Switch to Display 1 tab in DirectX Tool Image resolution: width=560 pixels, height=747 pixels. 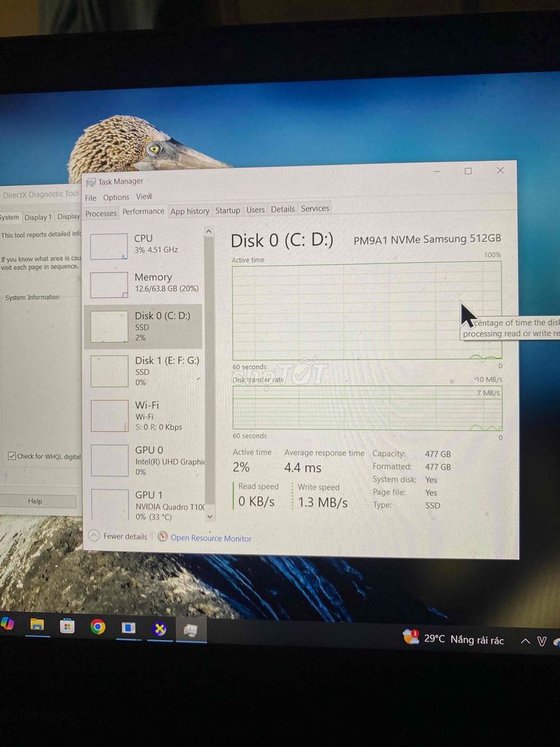point(38,217)
